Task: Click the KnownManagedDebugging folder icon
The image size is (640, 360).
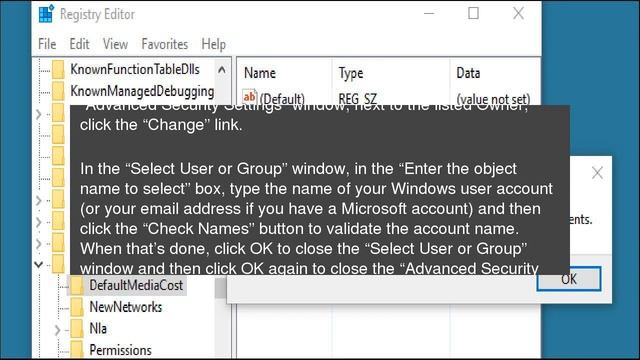Action: tap(58, 91)
